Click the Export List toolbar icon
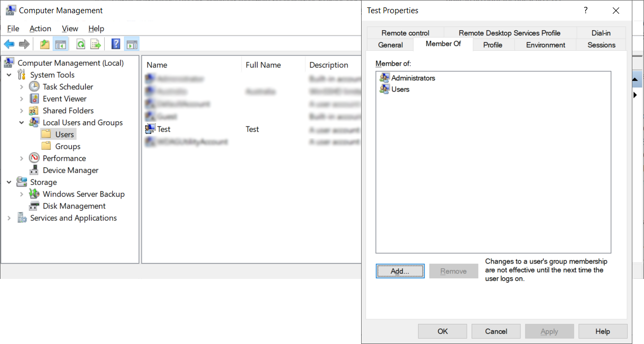This screenshot has width=644, height=344. [96, 44]
